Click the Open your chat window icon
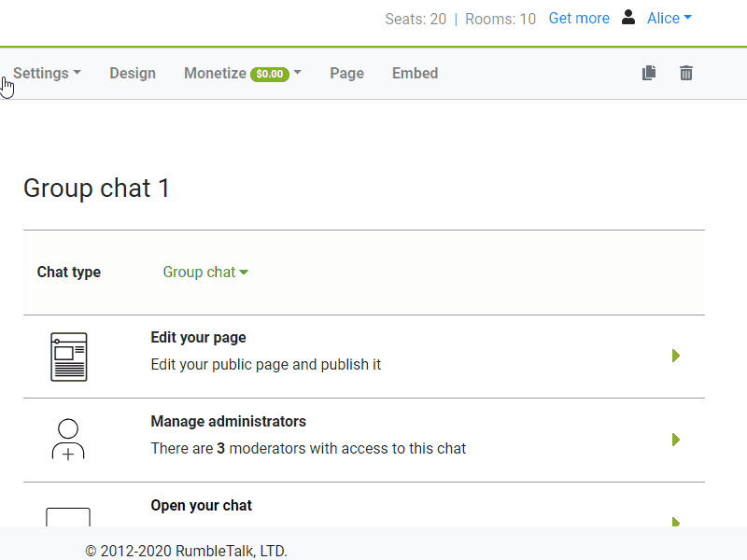747x560 pixels. [68, 517]
